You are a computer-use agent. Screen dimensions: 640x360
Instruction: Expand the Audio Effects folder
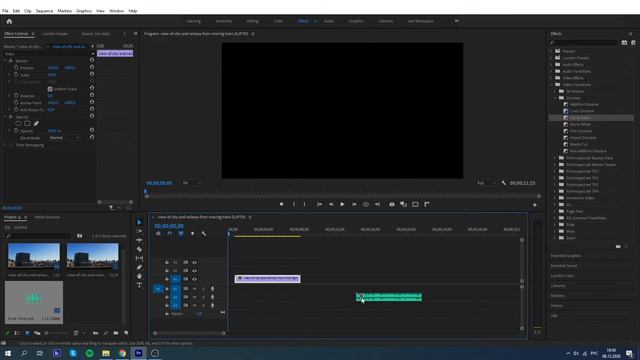tap(552, 64)
